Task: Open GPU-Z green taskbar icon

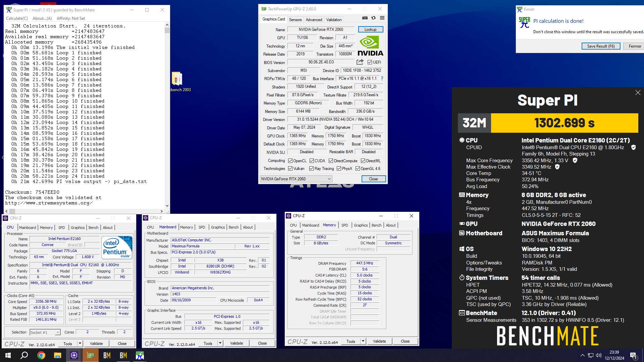Action: 91,355
